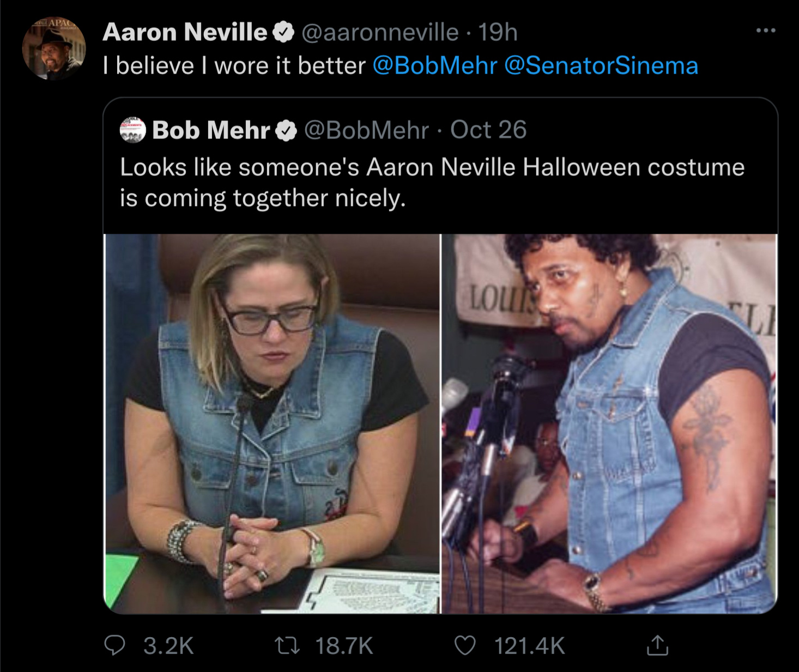The width and height of the screenshot is (799, 672).
Task: Click the verified badge beside Aaron Neville
Action: click(283, 32)
